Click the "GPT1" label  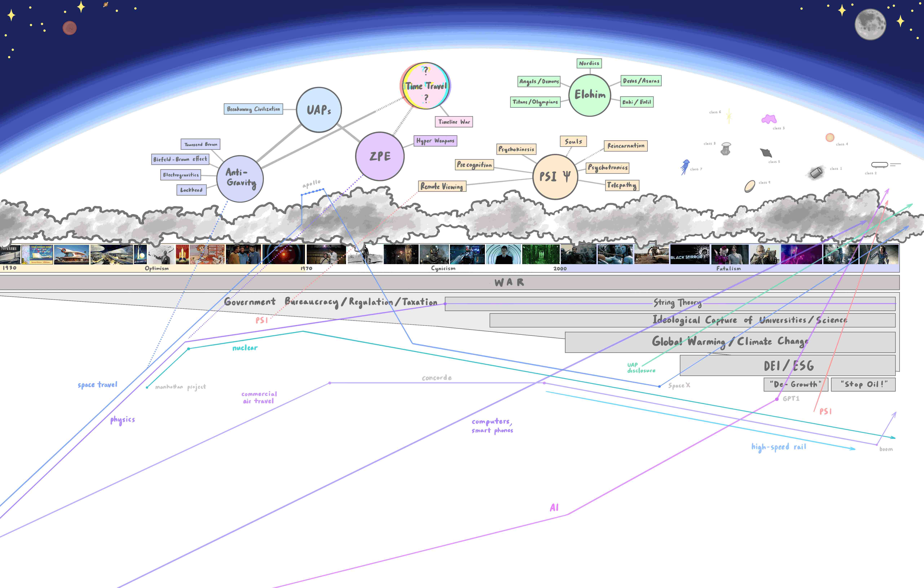pyautogui.click(x=791, y=399)
